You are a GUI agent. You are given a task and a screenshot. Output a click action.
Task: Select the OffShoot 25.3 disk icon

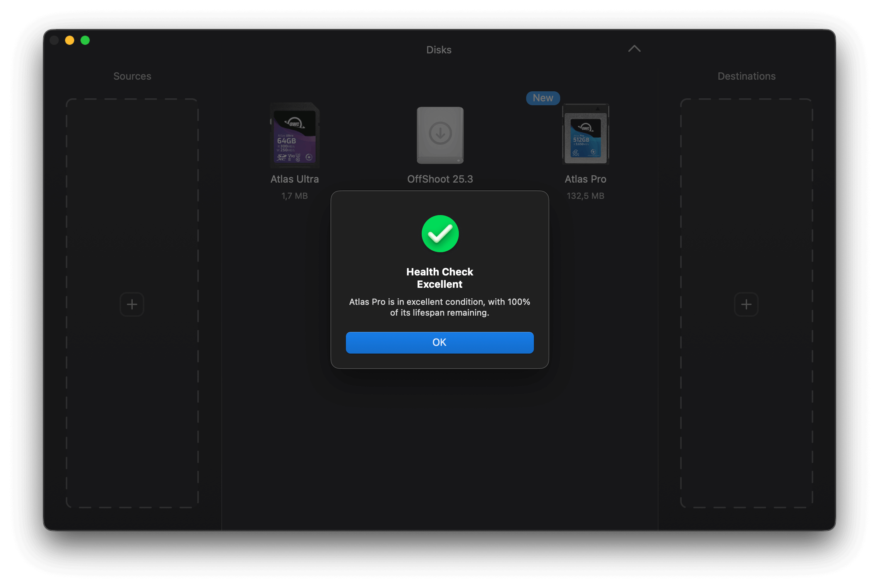tap(440, 135)
